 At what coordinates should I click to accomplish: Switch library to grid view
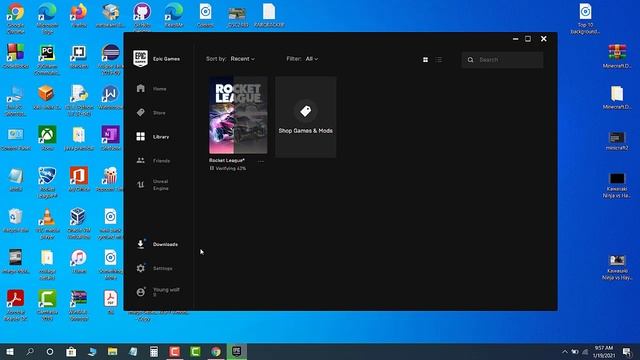[x=425, y=60]
